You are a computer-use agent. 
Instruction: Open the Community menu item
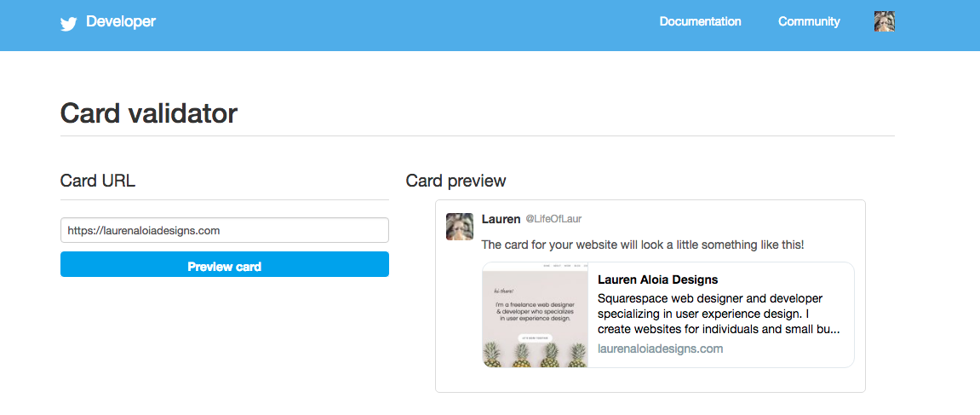click(x=809, y=22)
